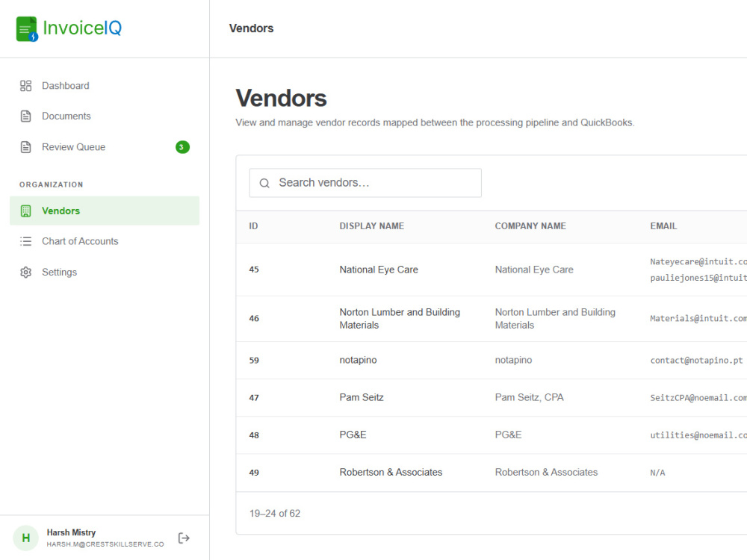
Task: Click the Chart of Accounts list icon
Action: click(25, 241)
